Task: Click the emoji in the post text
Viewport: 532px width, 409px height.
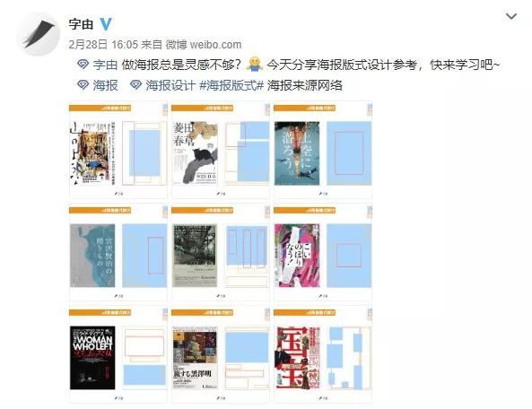Action: pos(255,64)
